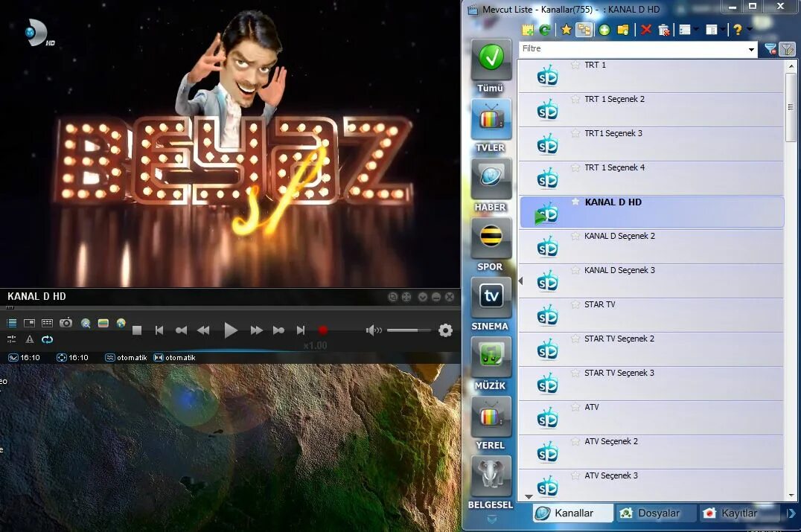The image size is (801, 532).
Task: Open help with the question mark icon
Action: click(737, 30)
